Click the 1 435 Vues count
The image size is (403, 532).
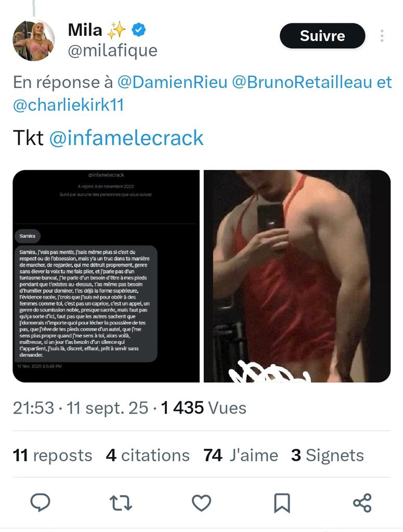204,408
